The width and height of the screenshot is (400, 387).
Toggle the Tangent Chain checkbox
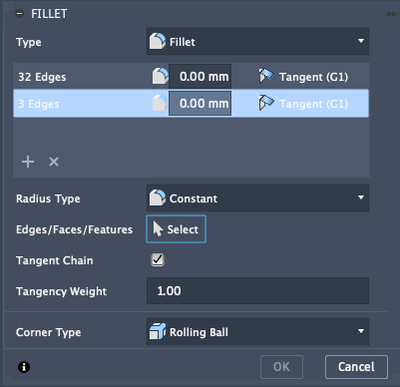pyautogui.click(x=157, y=260)
